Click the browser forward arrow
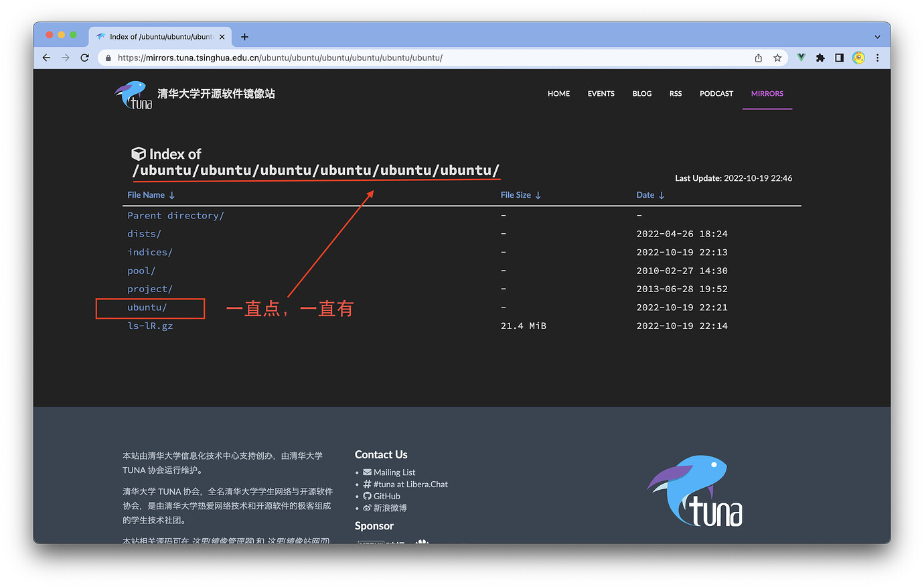 [x=65, y=58]
